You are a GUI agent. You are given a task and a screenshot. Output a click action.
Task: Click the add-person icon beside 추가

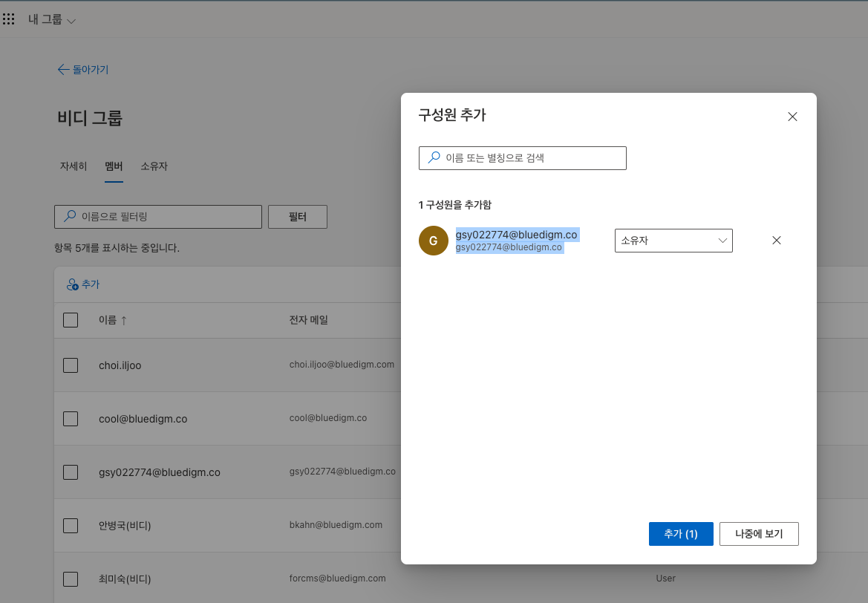73,284
